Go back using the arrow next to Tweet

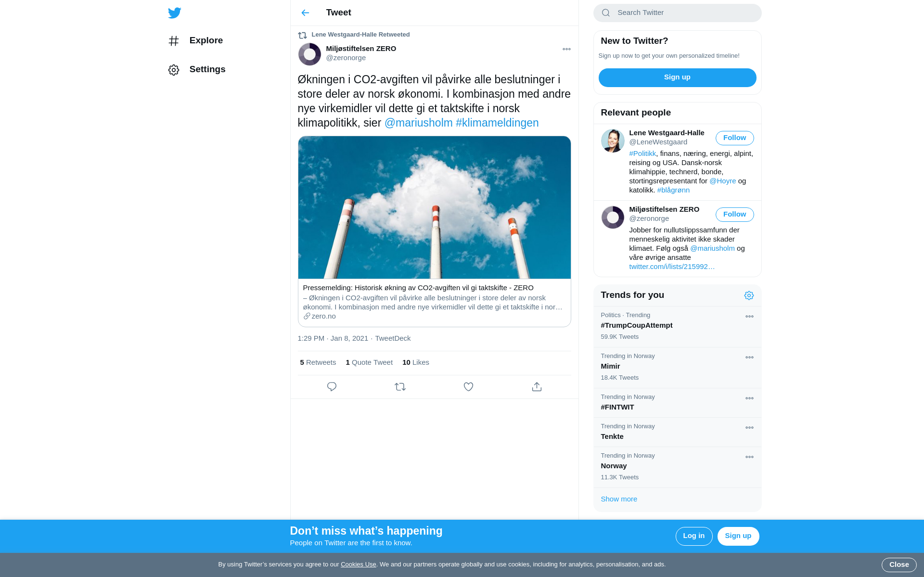[x=305, y=13]
